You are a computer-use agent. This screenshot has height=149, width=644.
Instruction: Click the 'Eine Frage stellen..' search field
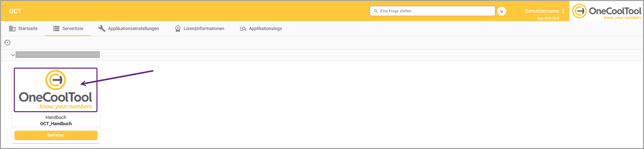click(432, 11)
